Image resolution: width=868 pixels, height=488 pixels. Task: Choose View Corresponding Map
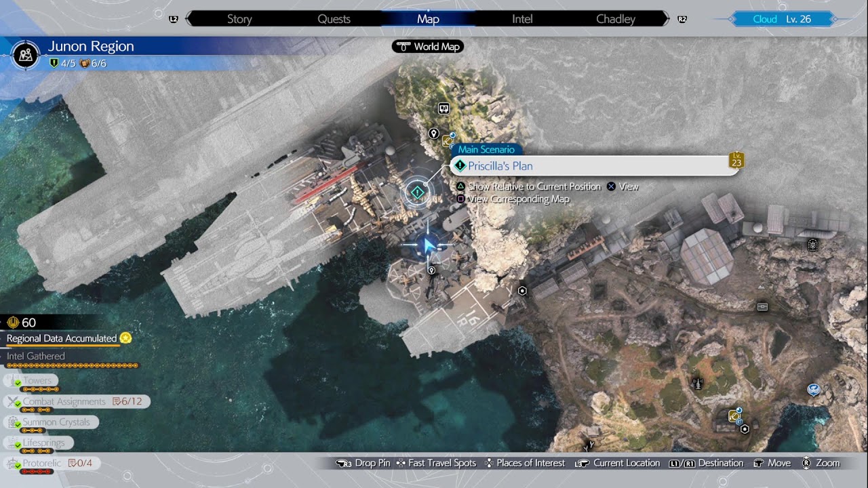click(x=513, y=199)
